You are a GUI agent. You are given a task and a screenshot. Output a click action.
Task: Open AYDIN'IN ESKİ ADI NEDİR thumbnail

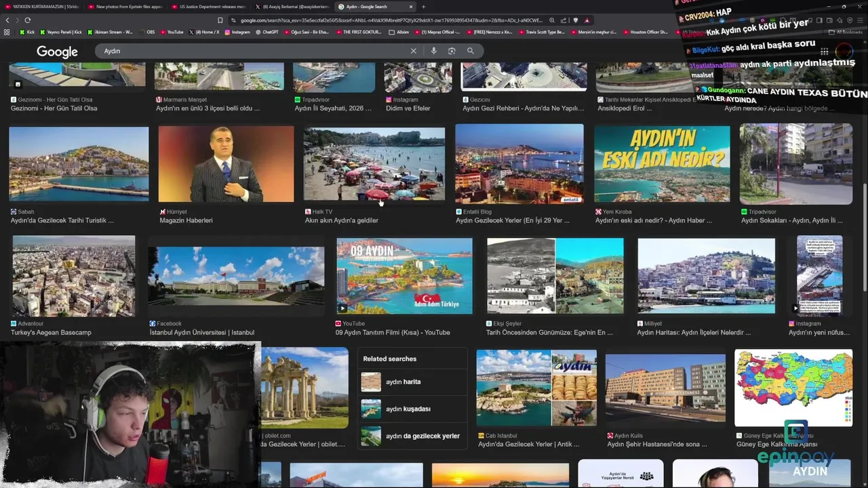click(663, 164)
